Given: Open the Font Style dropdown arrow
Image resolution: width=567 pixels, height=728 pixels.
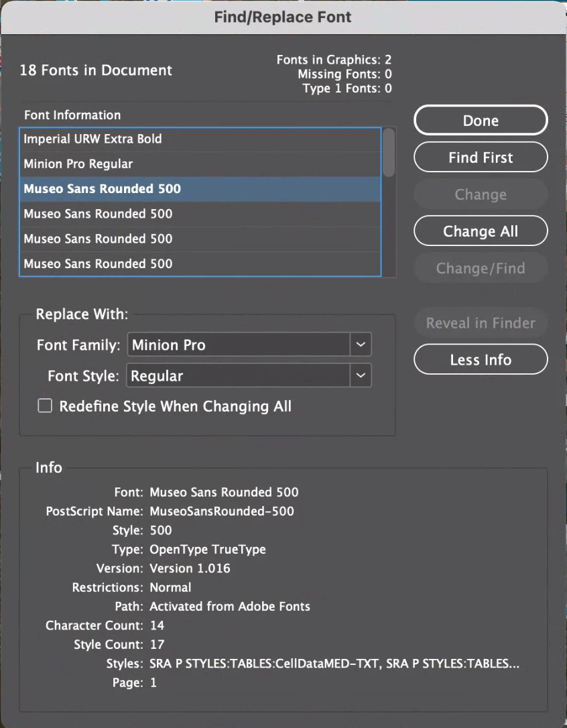Looking at the screenshot, I should click(x=361, y=375).
